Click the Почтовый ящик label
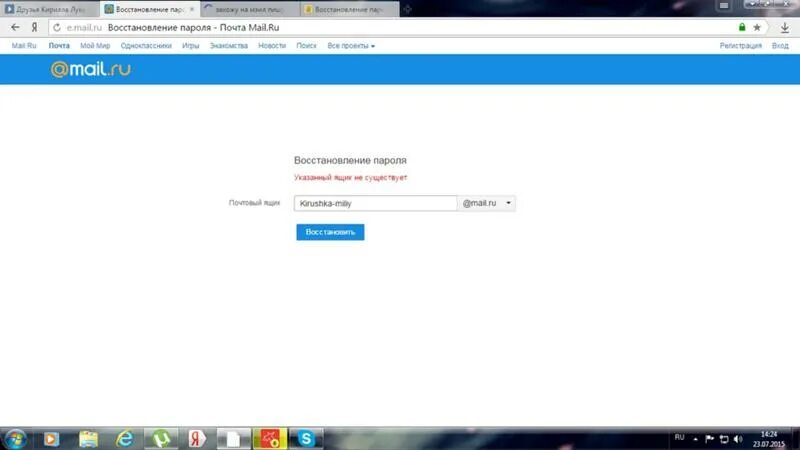This screenshot has height=450, width=800. click(x=254, y=203)
